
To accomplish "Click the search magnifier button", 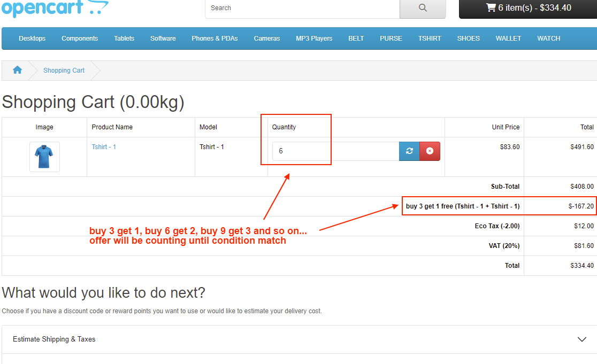I will tap(423, 8).
